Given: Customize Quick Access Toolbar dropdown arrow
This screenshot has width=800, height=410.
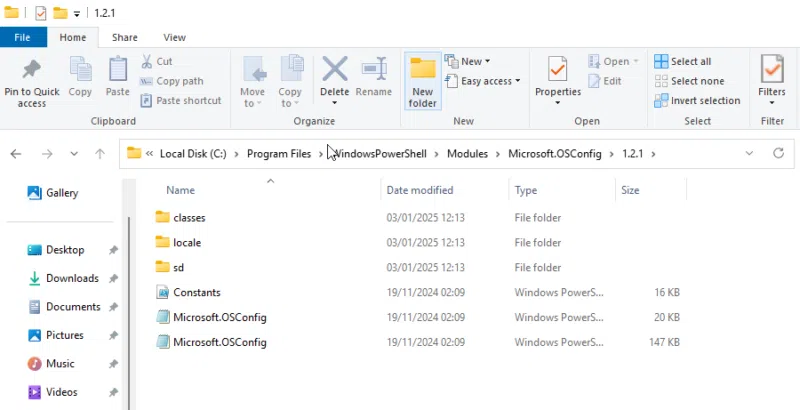Looking at the screenshot, I should 77,14.
